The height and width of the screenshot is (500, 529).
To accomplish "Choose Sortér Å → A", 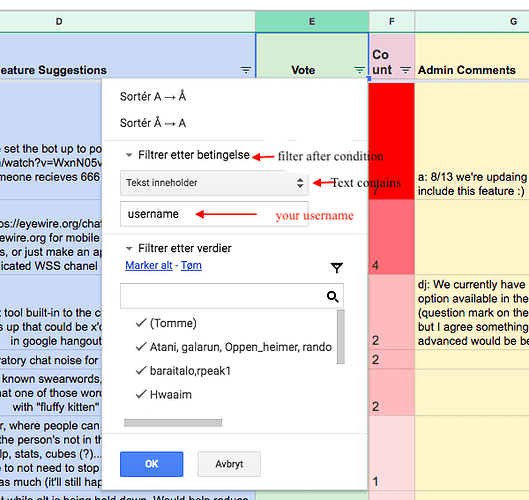I will (153, 123).
